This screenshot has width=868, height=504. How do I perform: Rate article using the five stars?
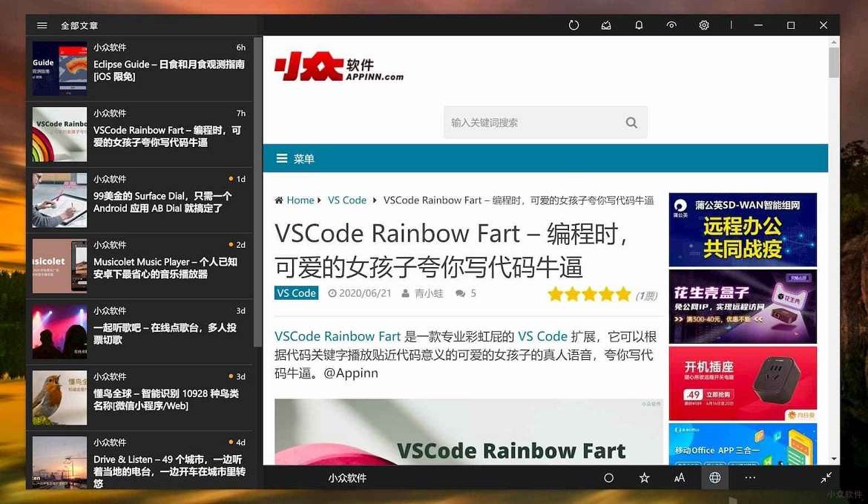pyautogui.click(x=589, y=294)
